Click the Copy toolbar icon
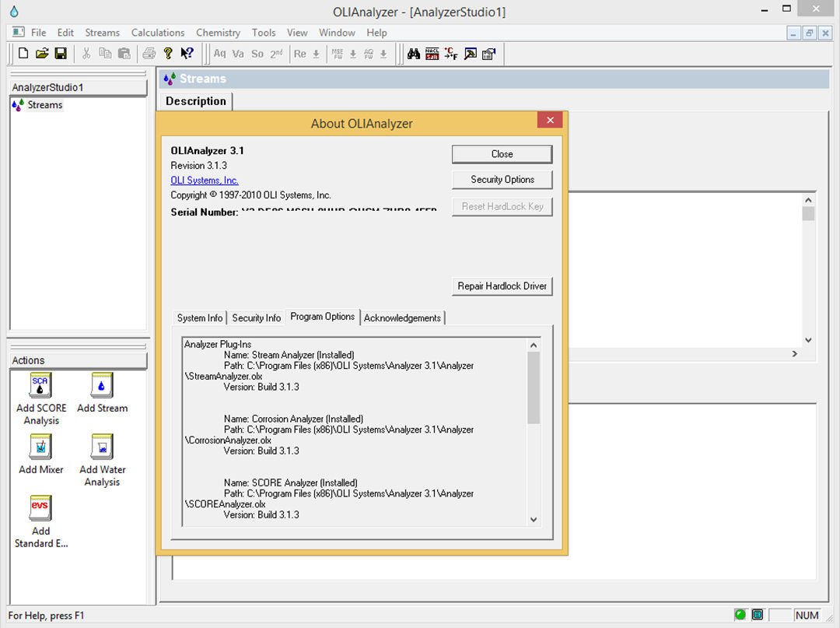Image resolution: width=840 pixels, height=628 pixels. (105, 53)
